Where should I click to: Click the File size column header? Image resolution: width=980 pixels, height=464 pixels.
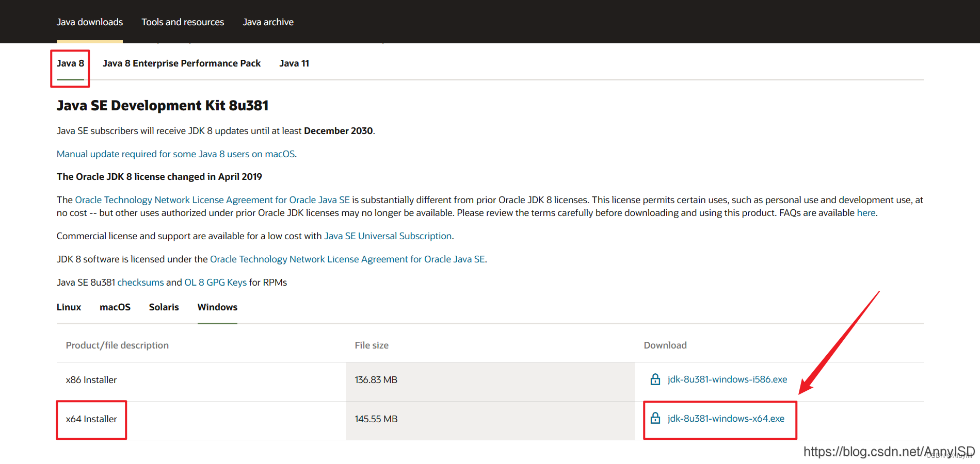click(x=372, y=345)
